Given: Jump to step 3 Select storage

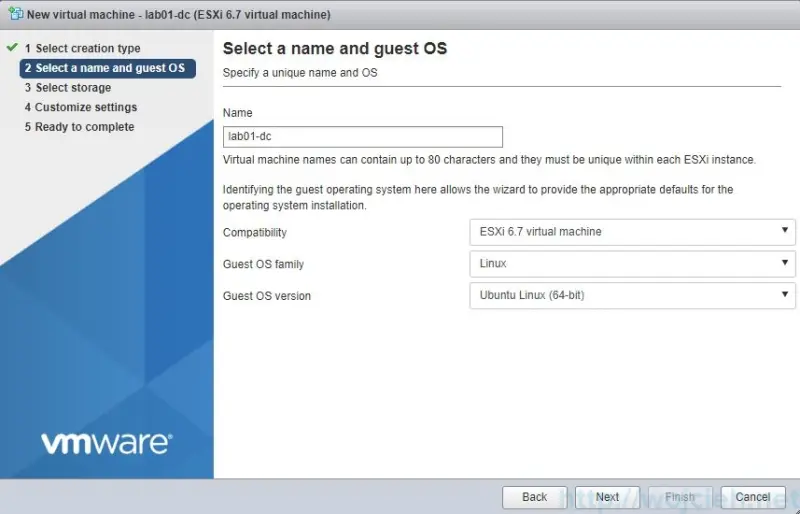Looking at the screenshot, I should click(x=73, y=88).
